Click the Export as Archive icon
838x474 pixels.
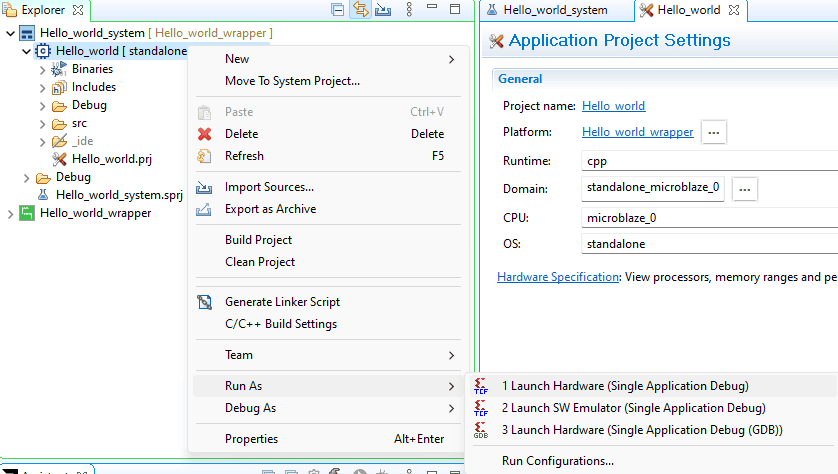click(205, 209)
